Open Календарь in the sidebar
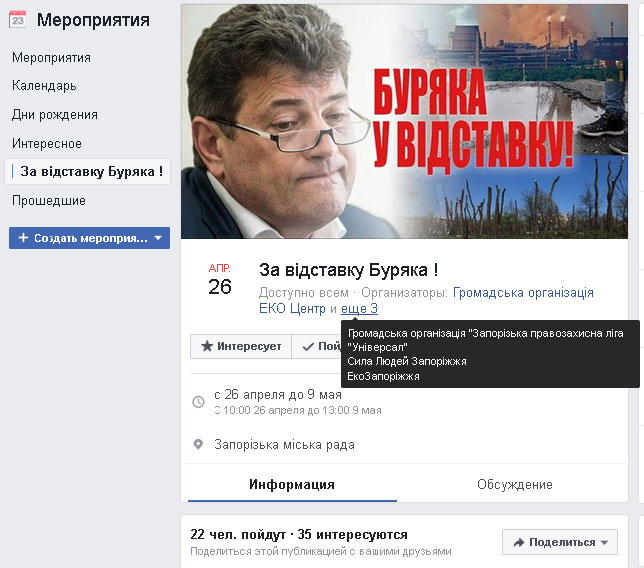This screenshot has height=568, width=644. point(44,86)
